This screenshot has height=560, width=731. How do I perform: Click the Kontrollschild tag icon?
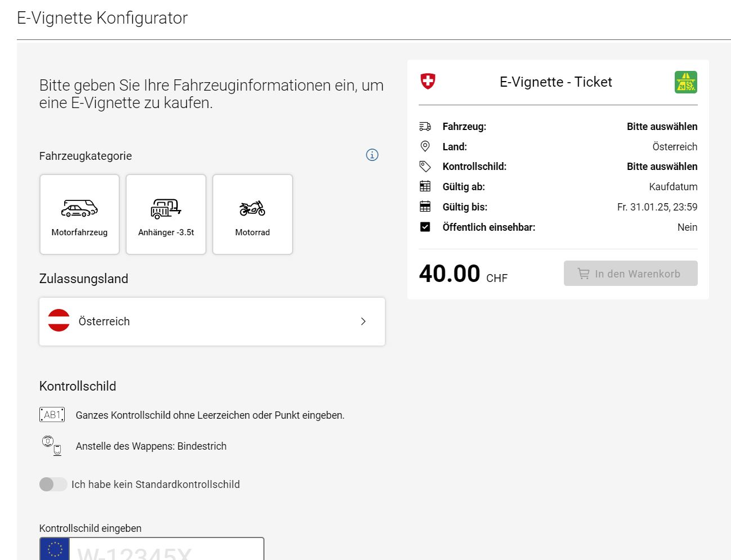coord(425,167)
